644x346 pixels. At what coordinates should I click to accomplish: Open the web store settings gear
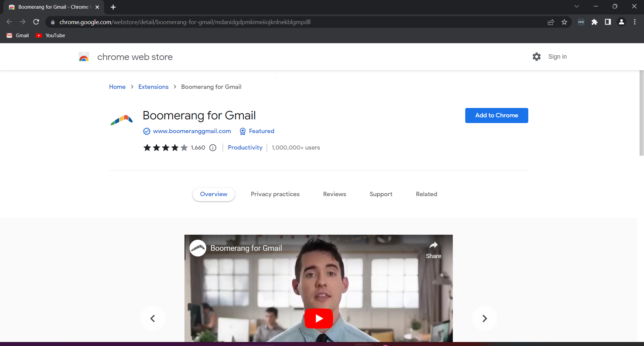click(x=536, y=57)
